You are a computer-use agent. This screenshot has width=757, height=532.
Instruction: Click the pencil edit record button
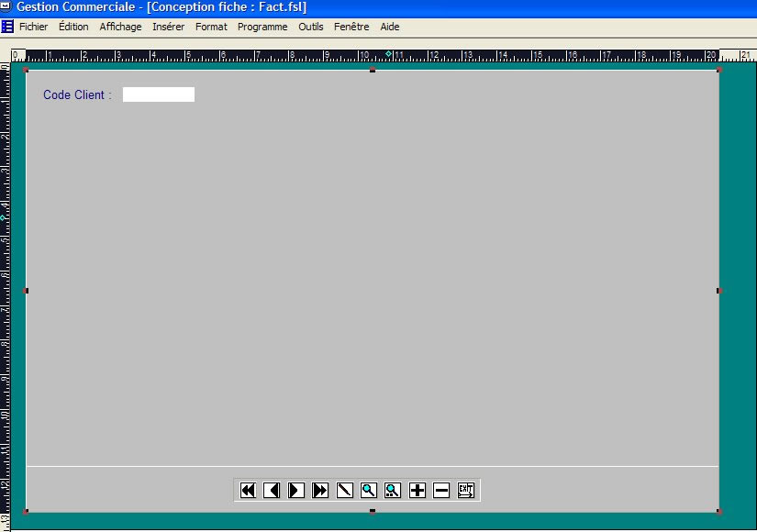(x=345, y=491)
